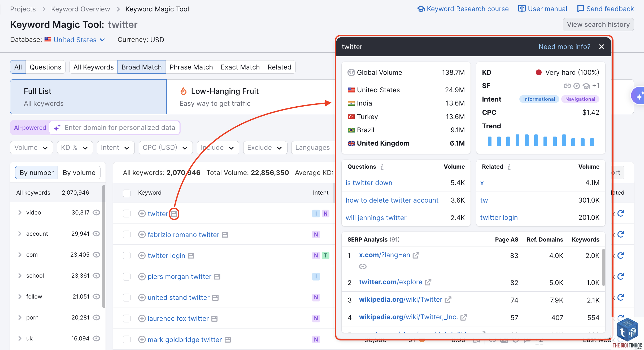Viewport: 644px width, 350px height.
Task: Add twitter keyword via plus icon
Action: pyautogui.click(x=142, y=213)
